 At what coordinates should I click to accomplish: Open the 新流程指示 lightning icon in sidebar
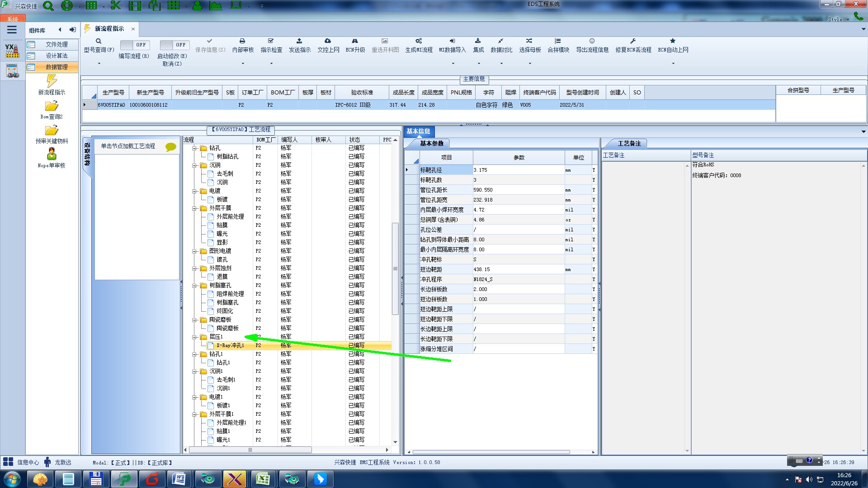[52, 81]
